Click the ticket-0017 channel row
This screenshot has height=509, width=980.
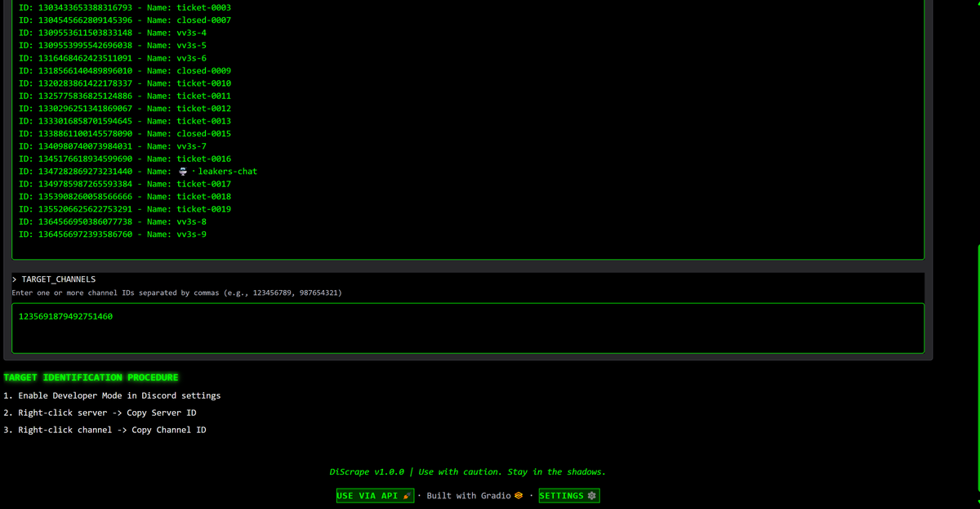click(x=124, y=184)
